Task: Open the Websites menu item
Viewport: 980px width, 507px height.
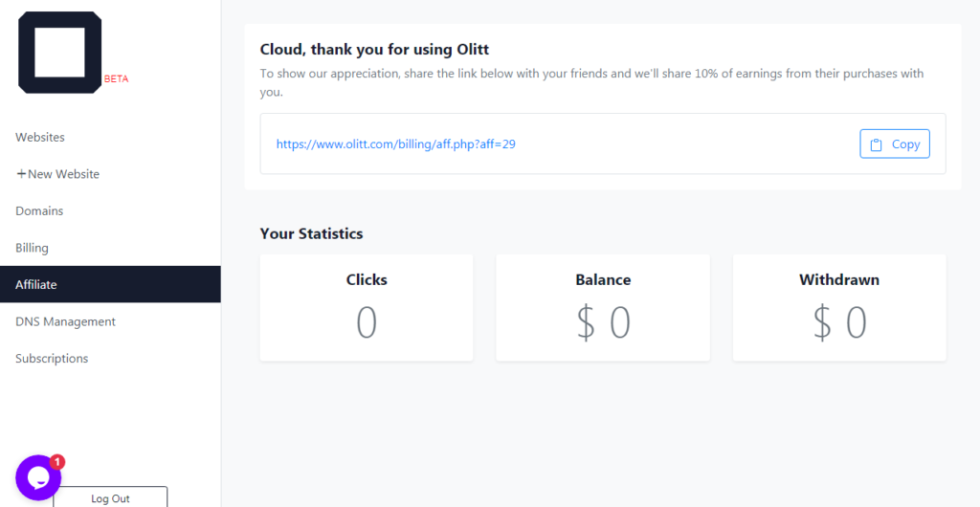Action: (40, 137)
